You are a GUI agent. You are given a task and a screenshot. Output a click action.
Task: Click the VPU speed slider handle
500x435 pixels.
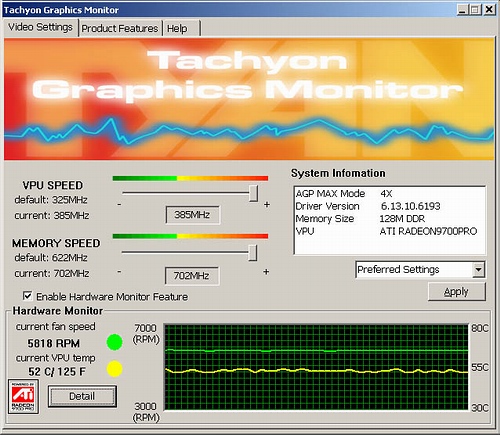pyautogui.click(x=253, y=193)
